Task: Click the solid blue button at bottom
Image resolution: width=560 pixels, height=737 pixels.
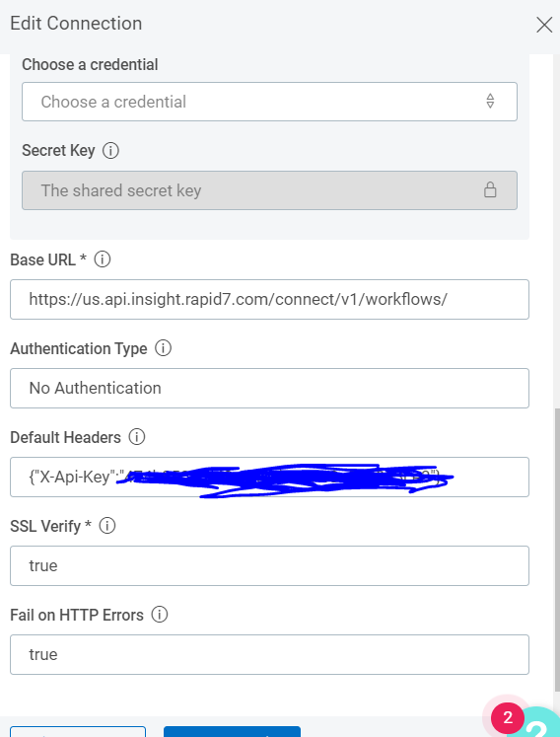Action: click(232, 731)
